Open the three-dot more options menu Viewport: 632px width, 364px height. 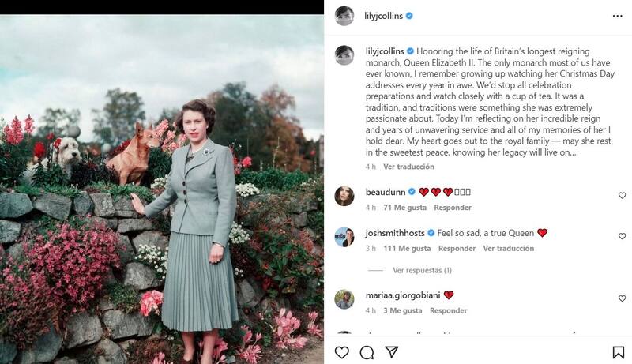click(618, 16)
